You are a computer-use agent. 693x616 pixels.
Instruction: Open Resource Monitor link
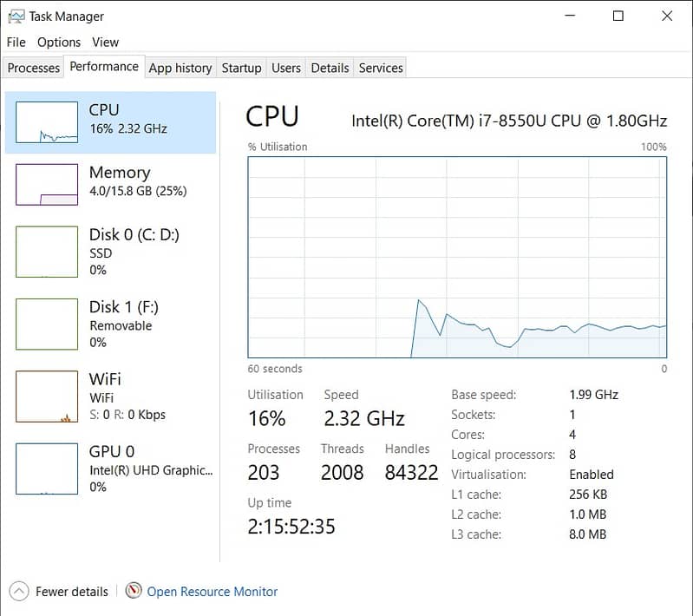[x=212, y=592]
